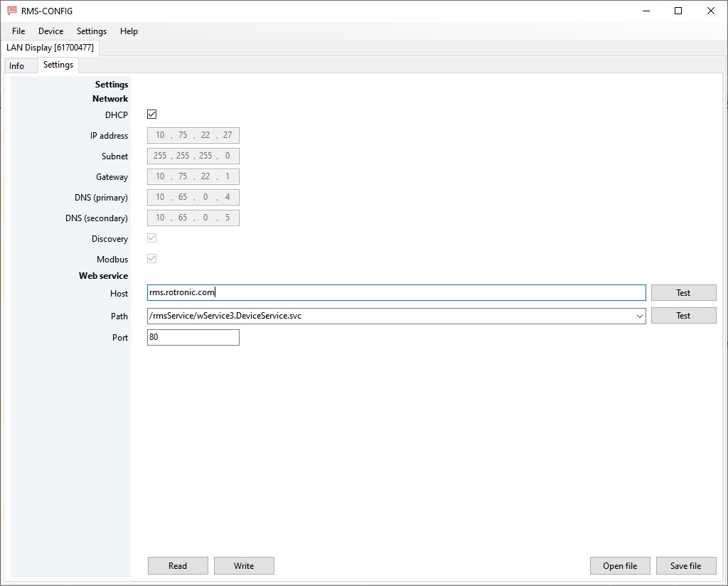This screenshot has height=586, width=728.
Task: Click the DNS (primary) field
Action: 193,197
